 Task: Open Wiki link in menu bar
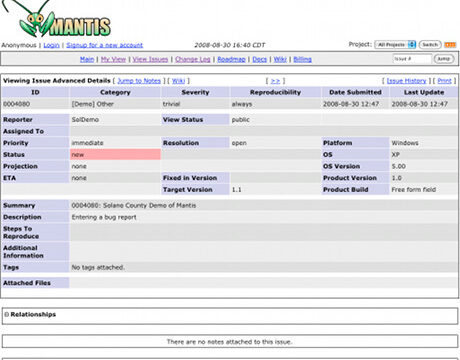click(x=280, y=59)
